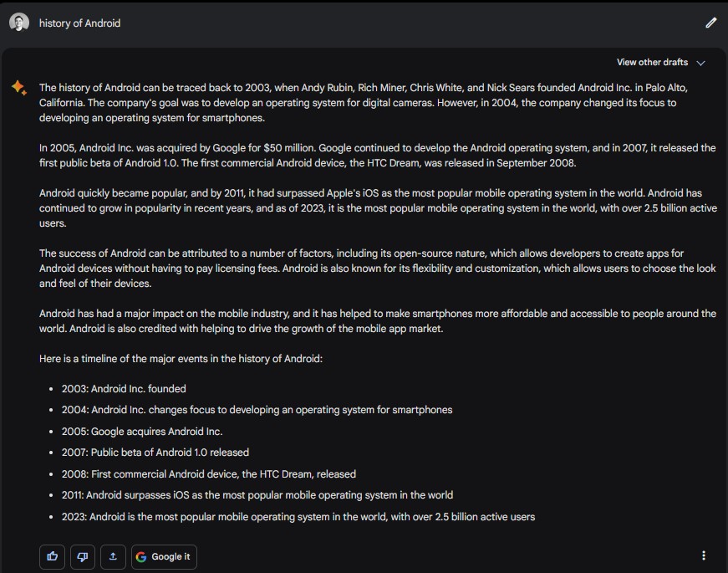This screenshot has width=728, height=573.
Task: Click the paragraph mentioning $50 million acquisition
Action: 377,156
